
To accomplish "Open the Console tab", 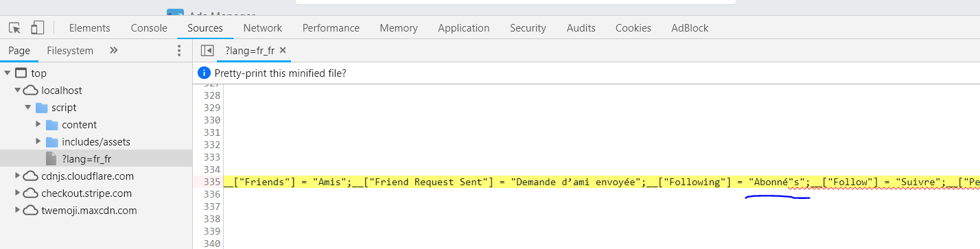I will point(149,28).
